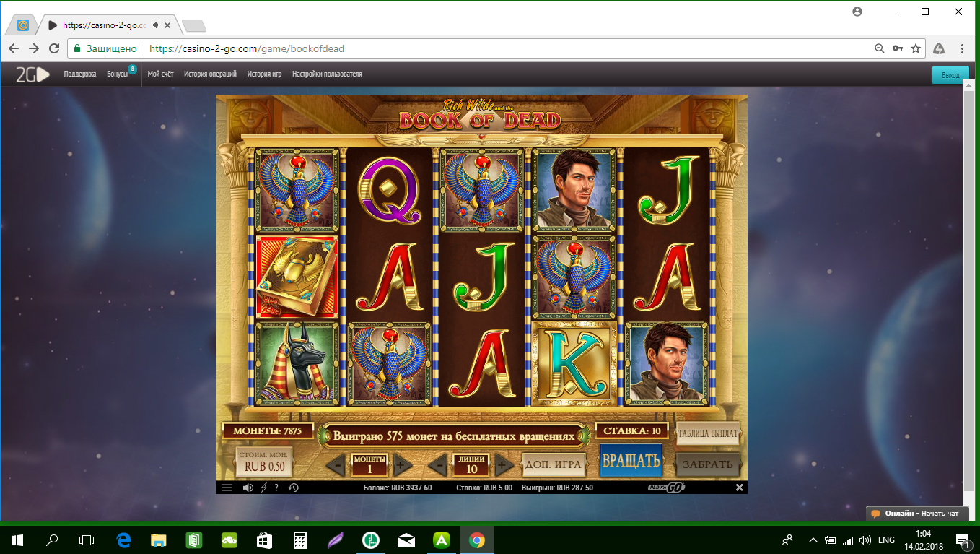Click the Anubis symbol on reel one

point(297,363)
